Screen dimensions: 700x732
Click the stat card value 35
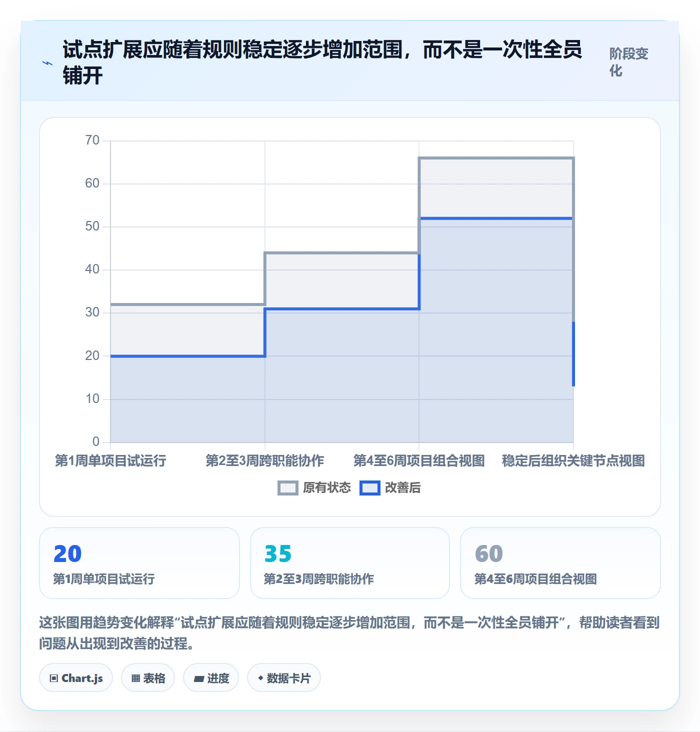(x=278, y=553)
